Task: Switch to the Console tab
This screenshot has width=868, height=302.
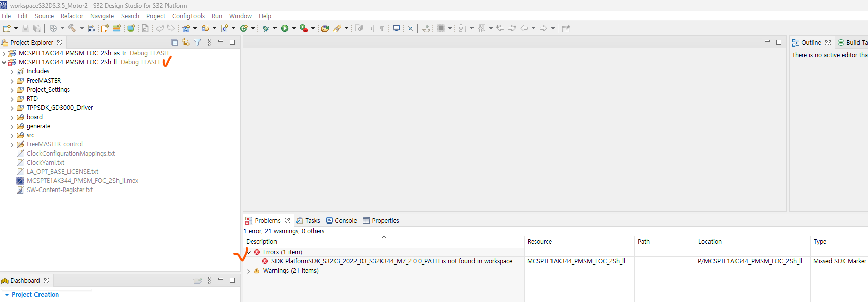Action: click(x=342, y=221)
